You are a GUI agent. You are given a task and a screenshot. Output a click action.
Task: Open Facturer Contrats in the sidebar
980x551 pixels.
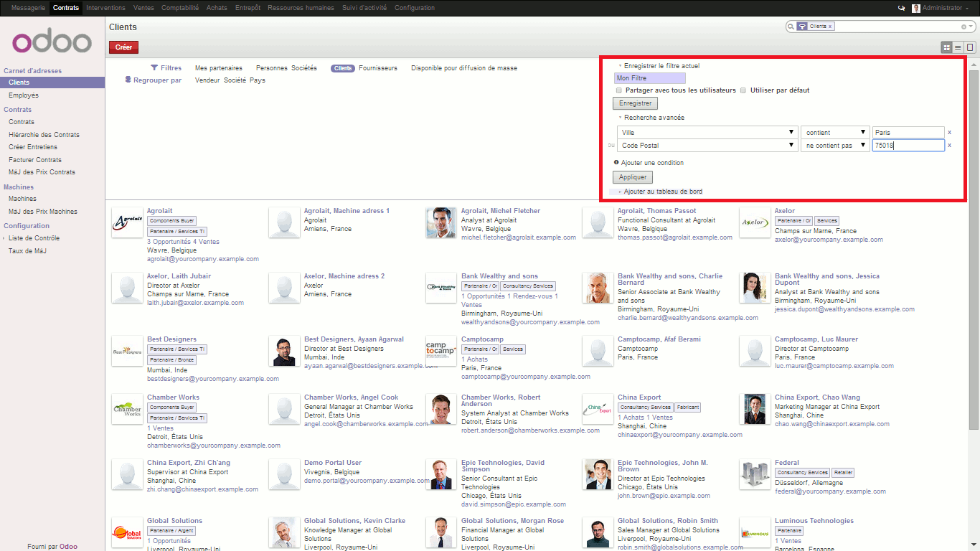[35, 160]
